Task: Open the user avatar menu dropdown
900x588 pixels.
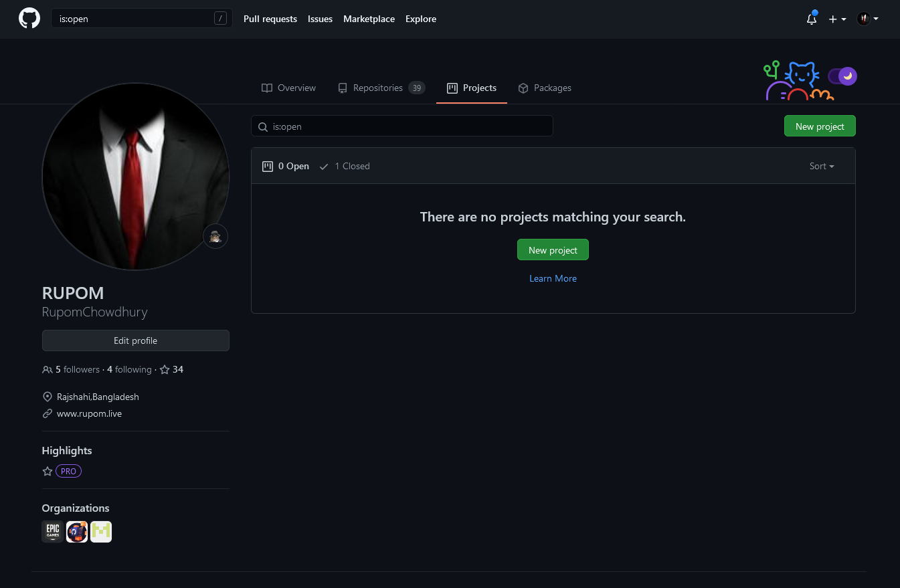Action: point(867,19)
